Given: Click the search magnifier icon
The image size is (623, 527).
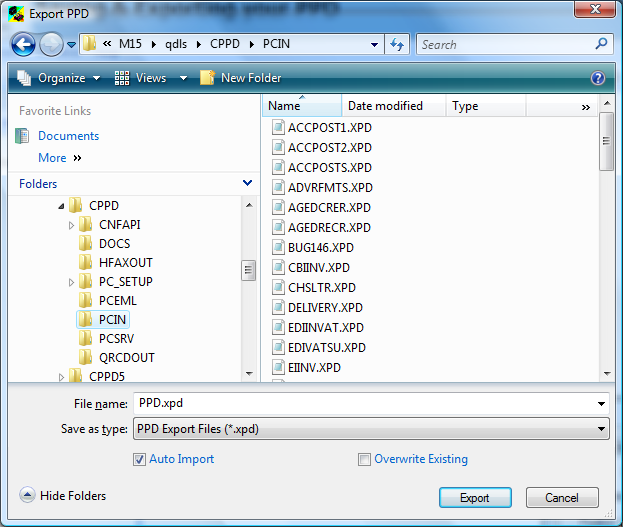Looking at the screenshot, I should click(x=601, y=45).
